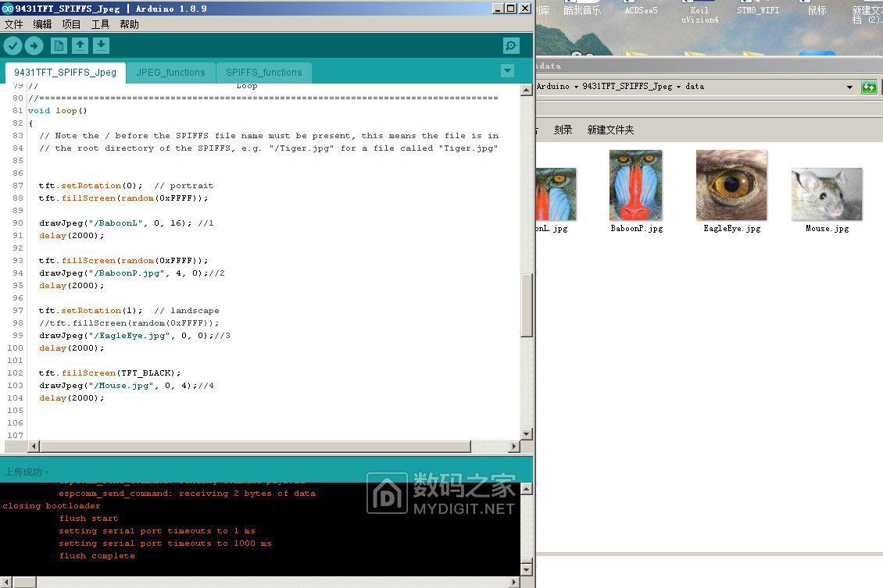Save the sketch with the Save icon
The image size is (883, 588).
101,45
